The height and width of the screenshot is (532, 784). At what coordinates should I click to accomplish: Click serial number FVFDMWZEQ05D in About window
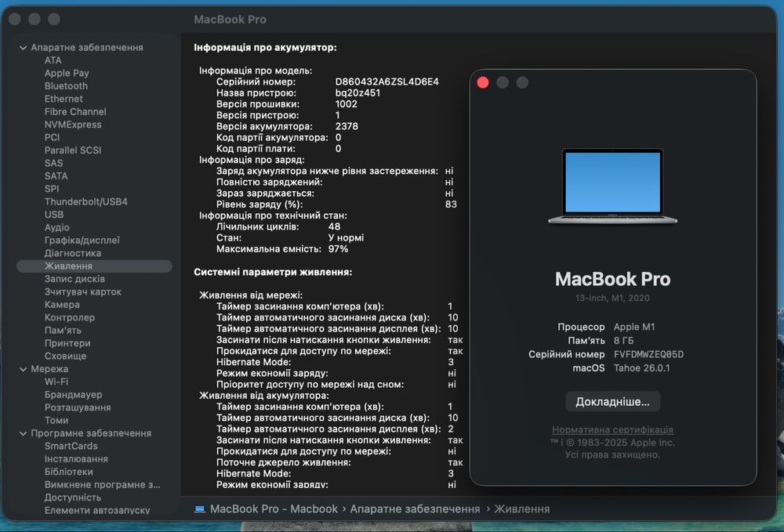click(x=648, y=355)
